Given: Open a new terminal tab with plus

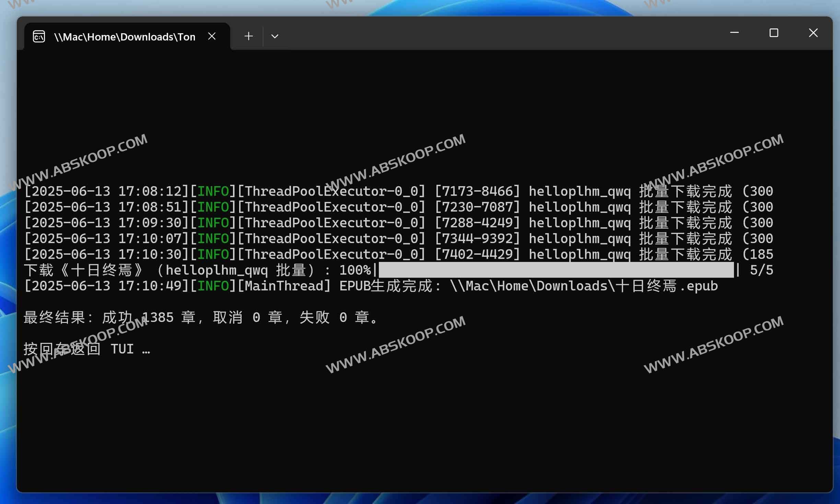Looking at the screenshot, I should pos(248,36).
